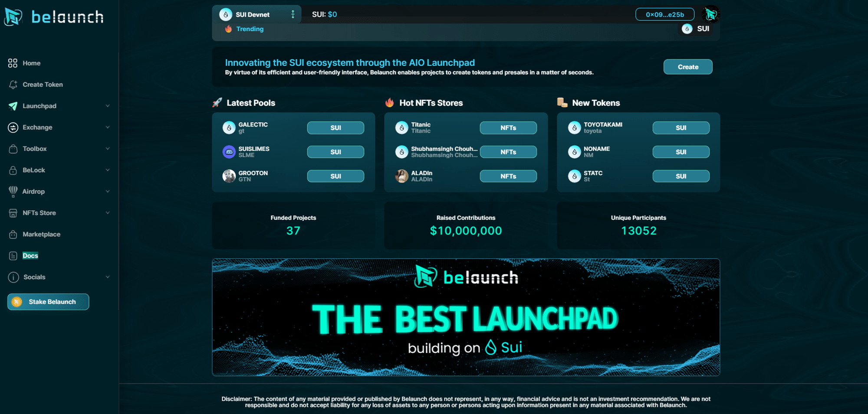Screen dimensions: 868x414
Task: Click the ALADIn NFT store avatar
Action: tap(402, 176)
